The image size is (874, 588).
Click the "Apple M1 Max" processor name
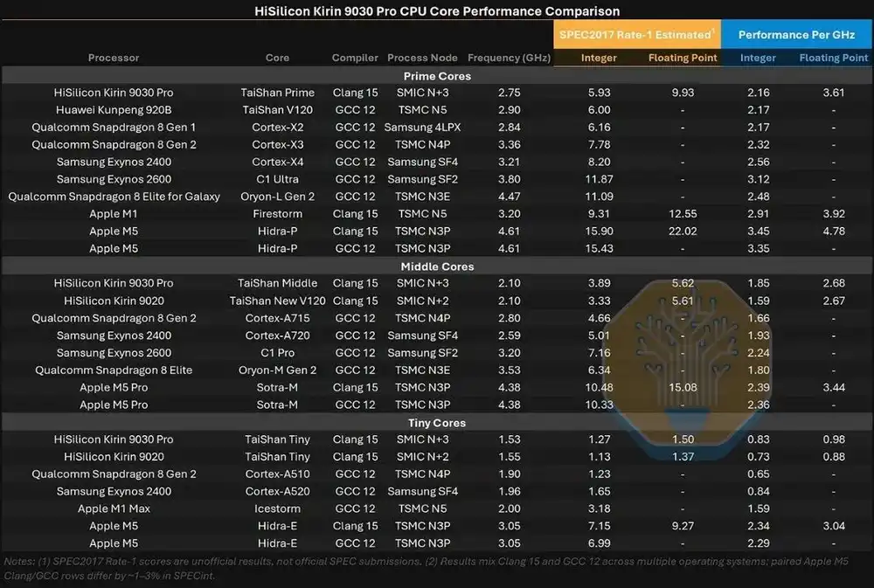(x=114, y=508)
